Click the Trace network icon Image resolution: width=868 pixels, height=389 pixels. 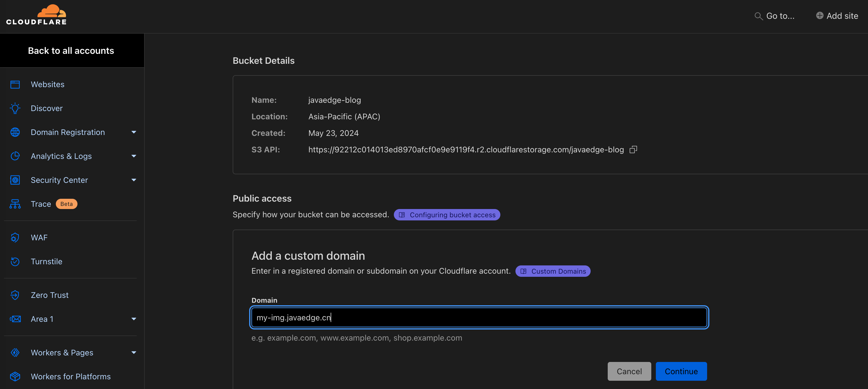[x=15, y=204]
